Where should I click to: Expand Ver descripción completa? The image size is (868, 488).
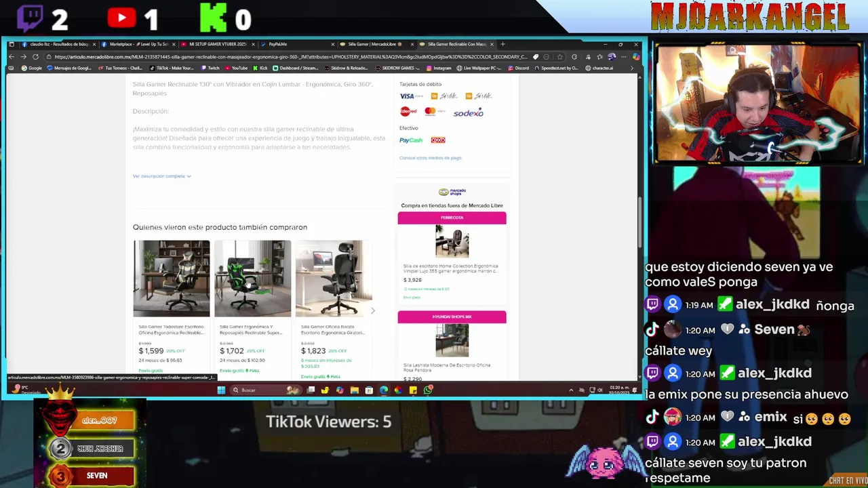161,176
